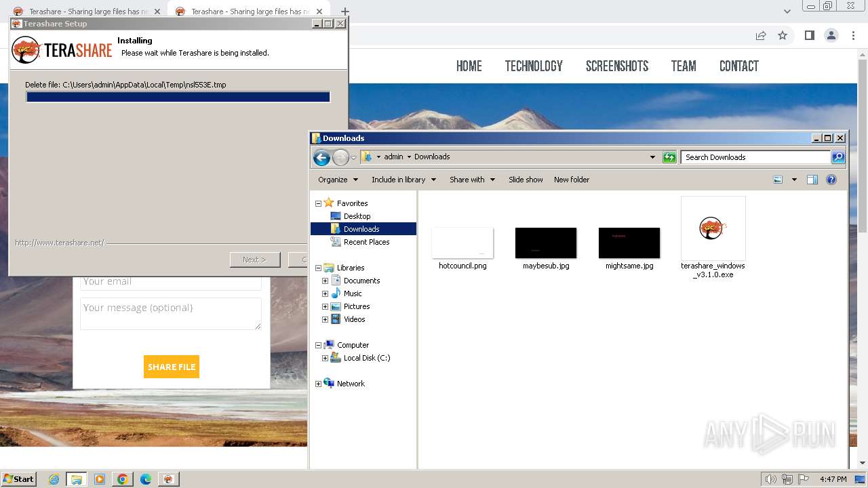Collapse the Libraries tree node
The image size is (868, 488).
click(318, 268)
